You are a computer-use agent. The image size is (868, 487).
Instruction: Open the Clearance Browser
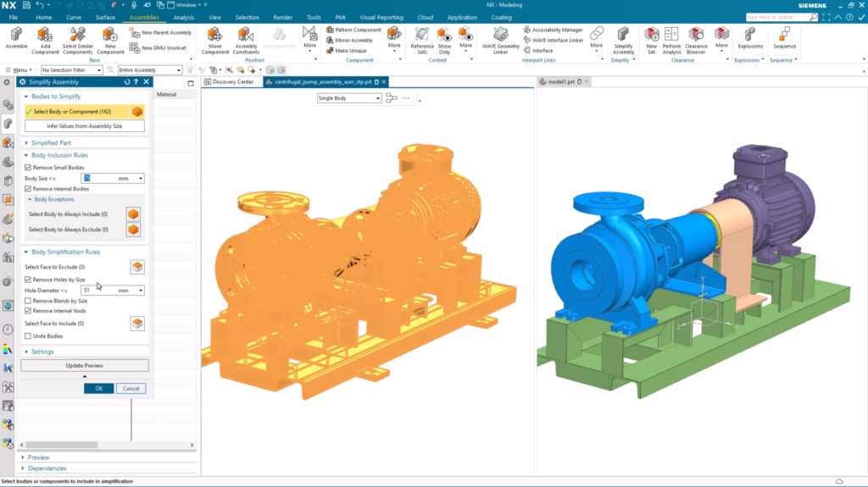tap(696, 36)
